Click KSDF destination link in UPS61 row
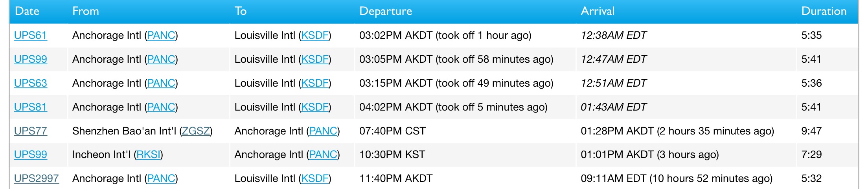 coord(315,35)
